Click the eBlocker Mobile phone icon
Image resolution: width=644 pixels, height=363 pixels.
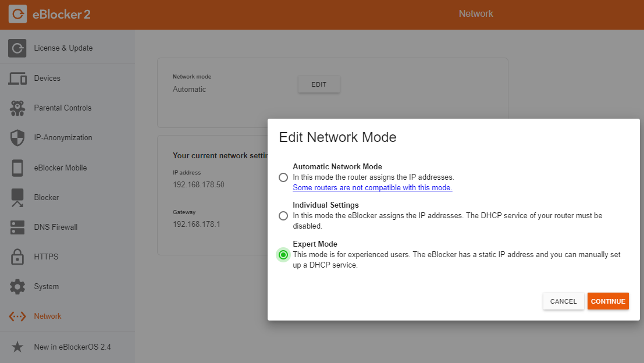point(17,168)
